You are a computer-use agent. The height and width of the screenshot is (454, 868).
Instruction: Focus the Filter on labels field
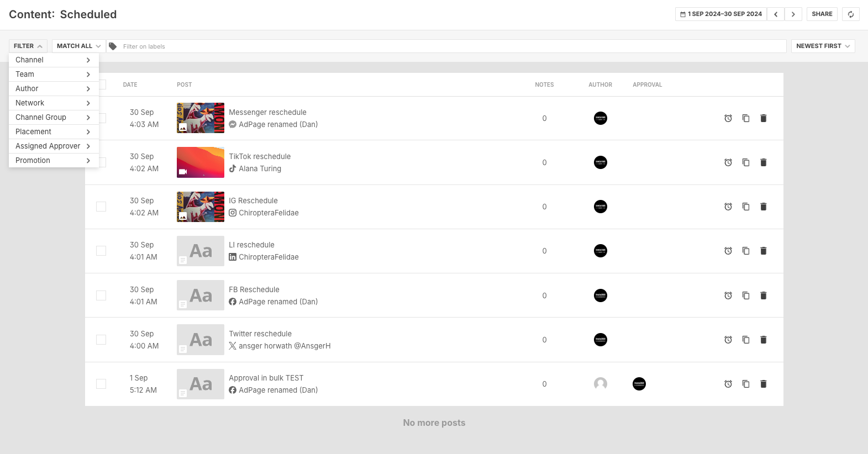[x=446, y=46]
